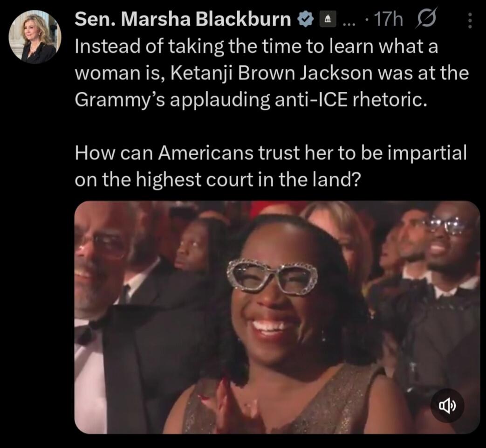Click the blue verified checkmark badge
The height and width of the screenshot is (448, 486).
tap(305, 19)
